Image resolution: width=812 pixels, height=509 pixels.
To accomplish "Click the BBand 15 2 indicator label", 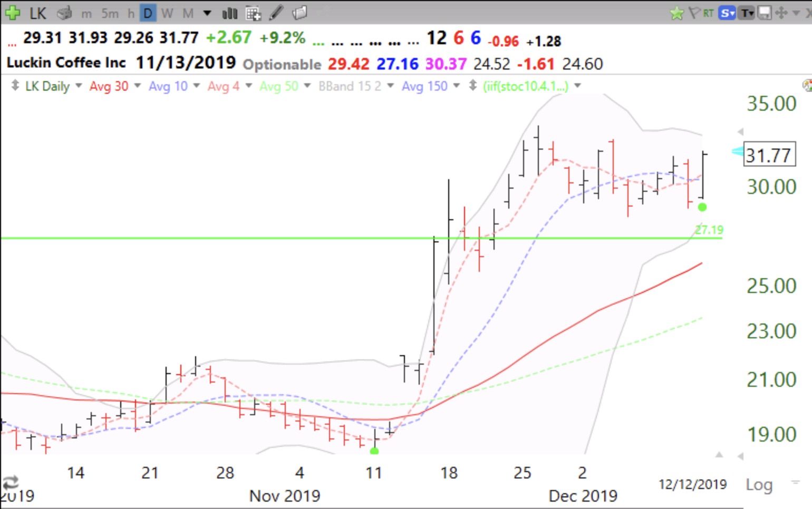I will pyautogui.click(x=350, y=86).
